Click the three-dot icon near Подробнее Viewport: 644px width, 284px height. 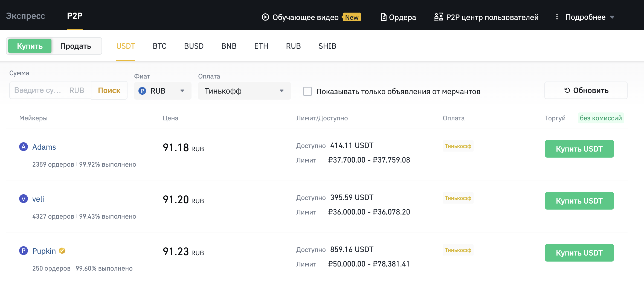coord(557,17)
